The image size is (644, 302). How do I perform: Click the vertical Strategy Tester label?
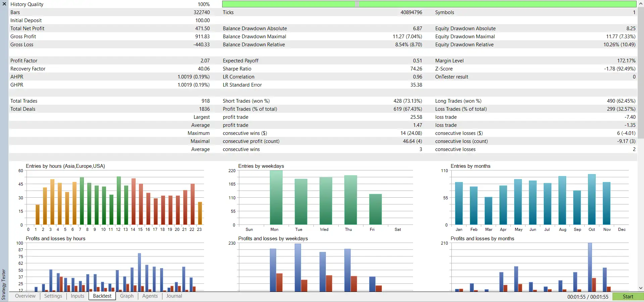click(4, 284)
